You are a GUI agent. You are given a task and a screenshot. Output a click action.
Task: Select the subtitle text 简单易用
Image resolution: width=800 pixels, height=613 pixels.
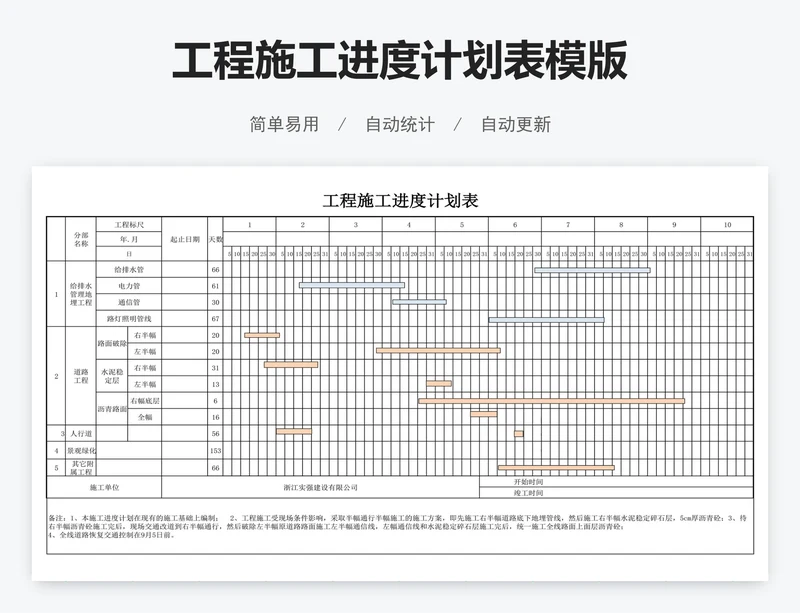click(x=284, y=125)
